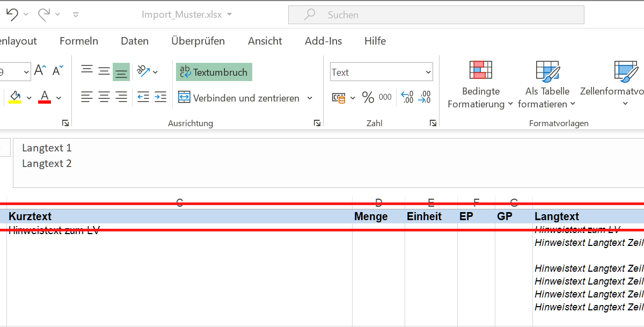Expand Verbinden und zentrieren options arrow
This screenshot has height=327, width=644.
pos(310,98)
